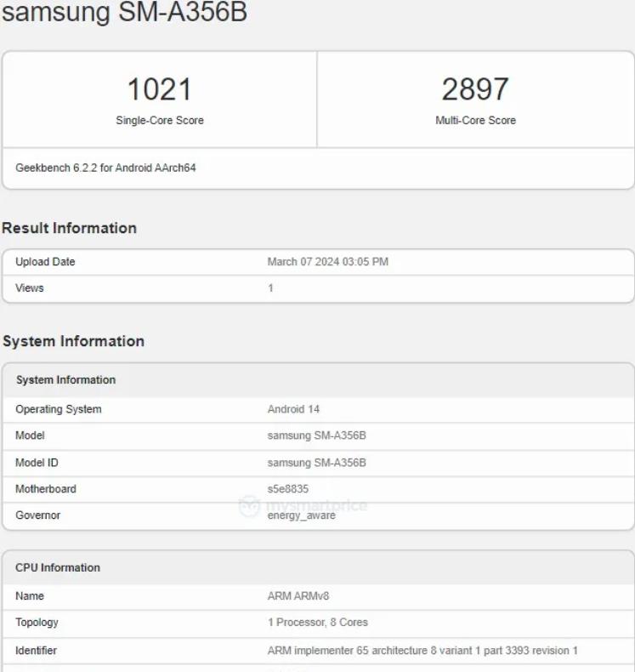The width and height of the screenshot is (635, 672).
Task: Click the 'Topology' row label
Action: [x=37, y=623]
